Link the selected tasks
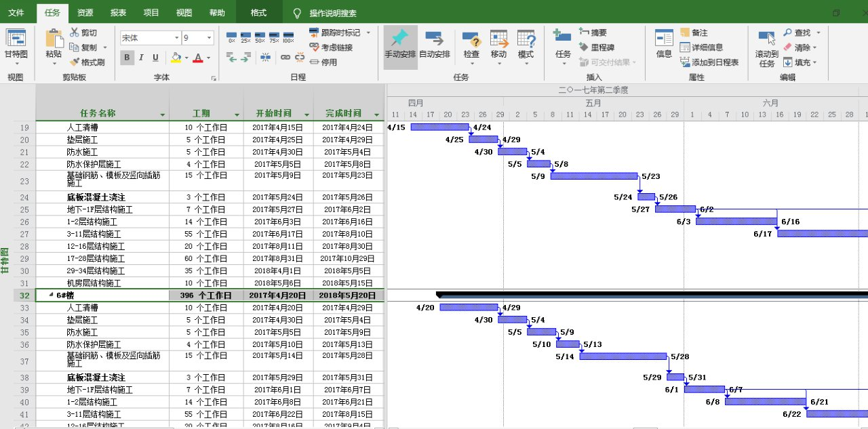 click(x=285, y=58)
